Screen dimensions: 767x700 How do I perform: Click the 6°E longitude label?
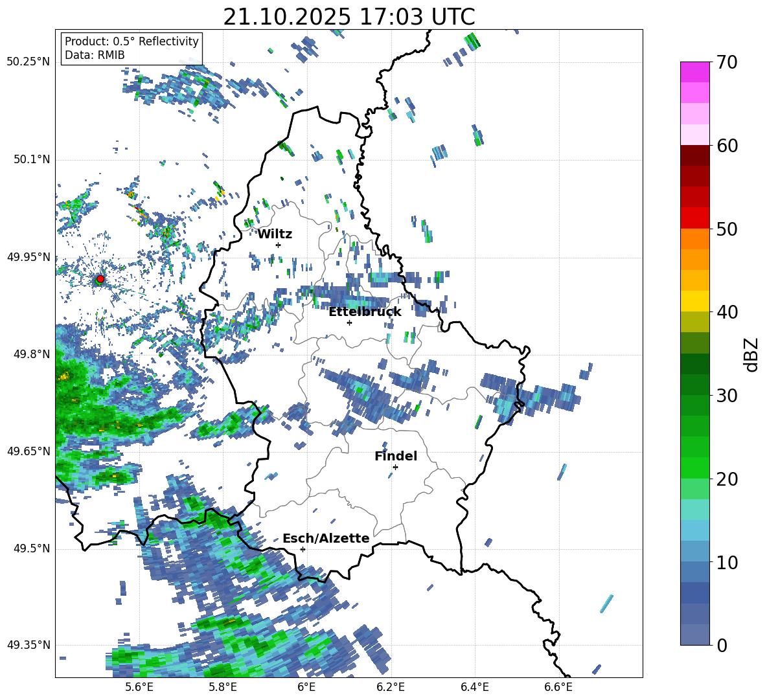(x=306, y=688)
